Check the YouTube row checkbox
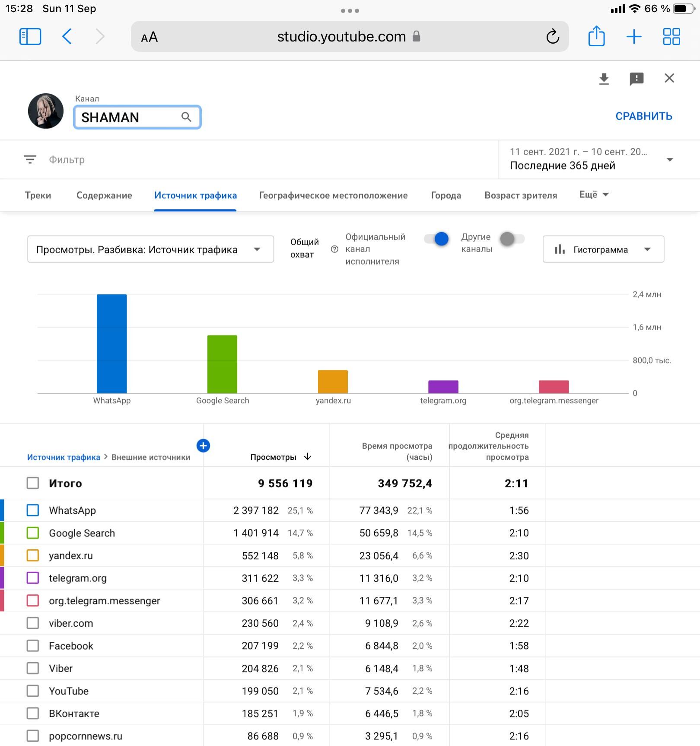Image resolution: width=700 pixels, height=746 pixels. pos(33,691)
